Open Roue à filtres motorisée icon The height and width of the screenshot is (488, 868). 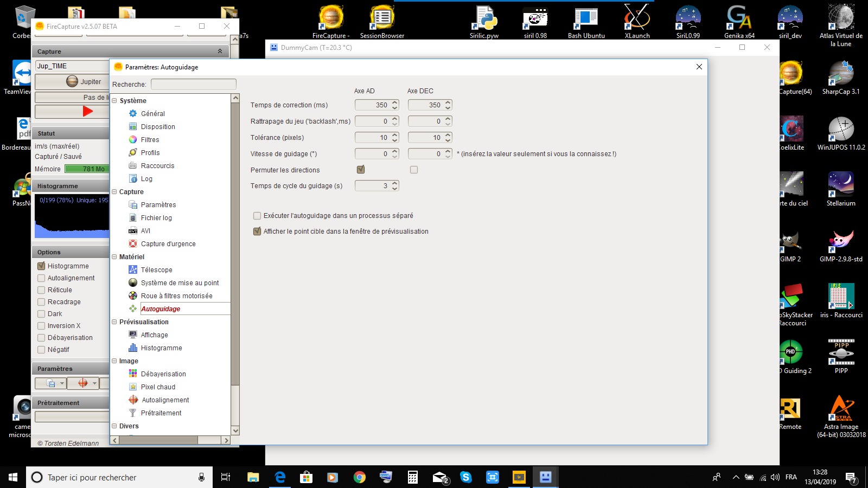(133, 296)
